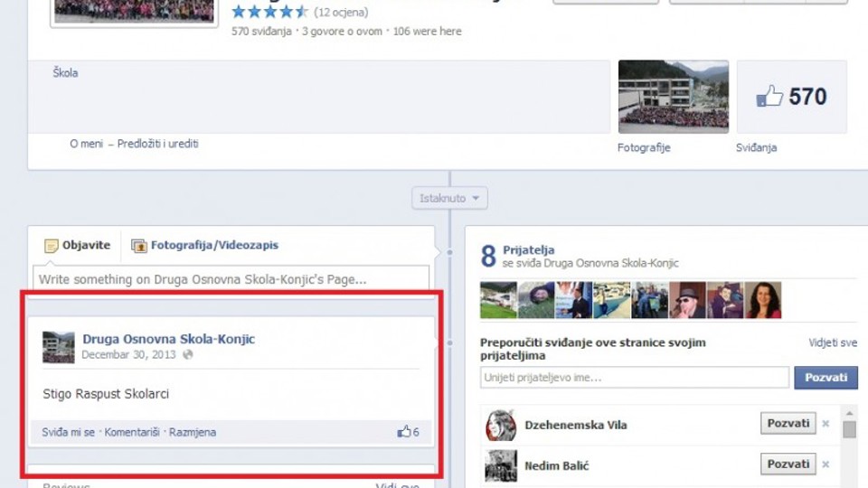The image size is (868, 488).
Task: Click the post's page avatar thumbnail
Action: pyautogui.click(x=59, y=347)
